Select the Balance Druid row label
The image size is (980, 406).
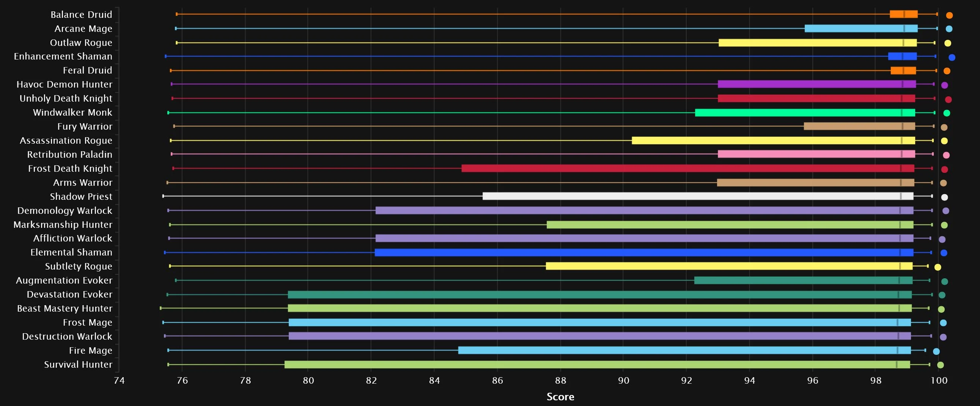[x=82, y=14]
